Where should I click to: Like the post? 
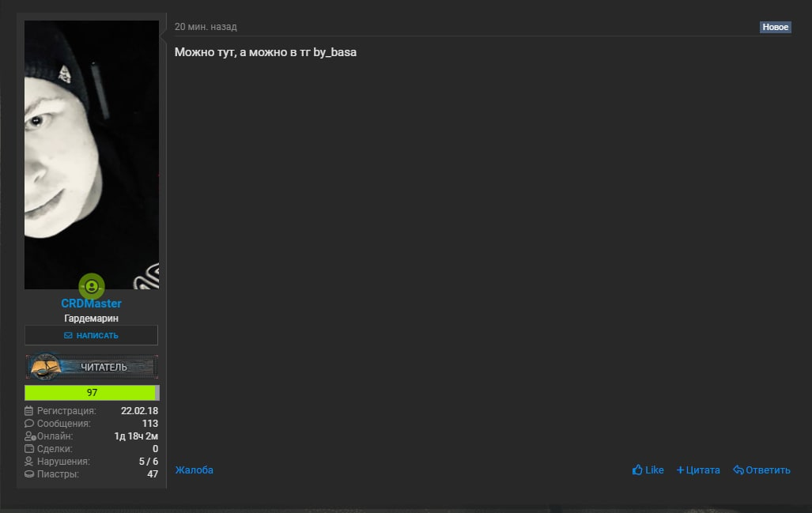tap(648, 470)
